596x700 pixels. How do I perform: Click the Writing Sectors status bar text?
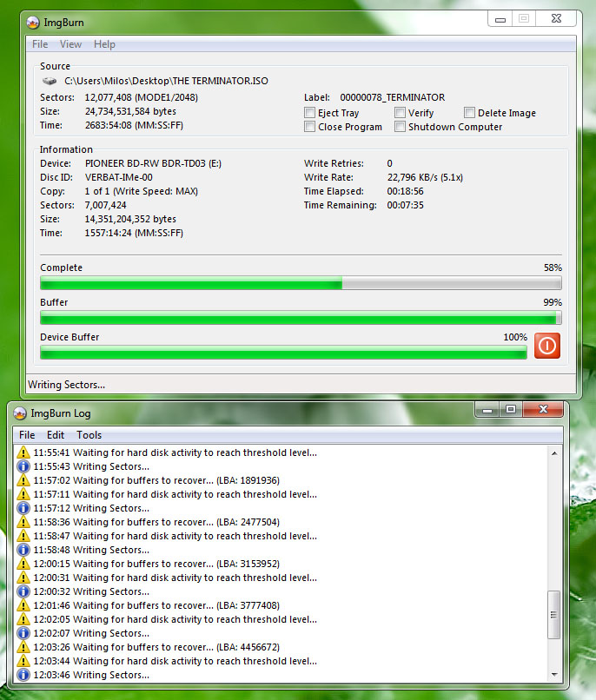[x=67, y=385]
